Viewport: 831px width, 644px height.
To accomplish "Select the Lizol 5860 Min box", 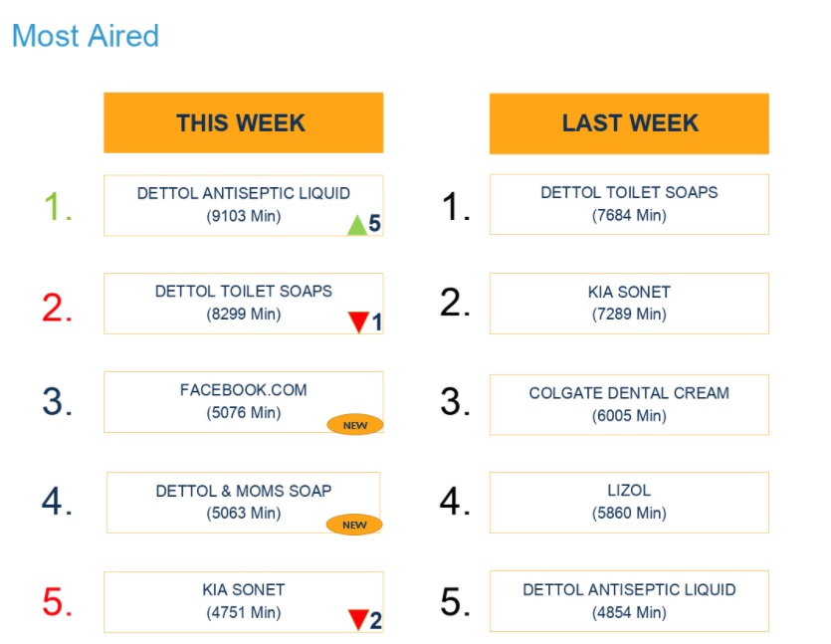I will 629,502.
